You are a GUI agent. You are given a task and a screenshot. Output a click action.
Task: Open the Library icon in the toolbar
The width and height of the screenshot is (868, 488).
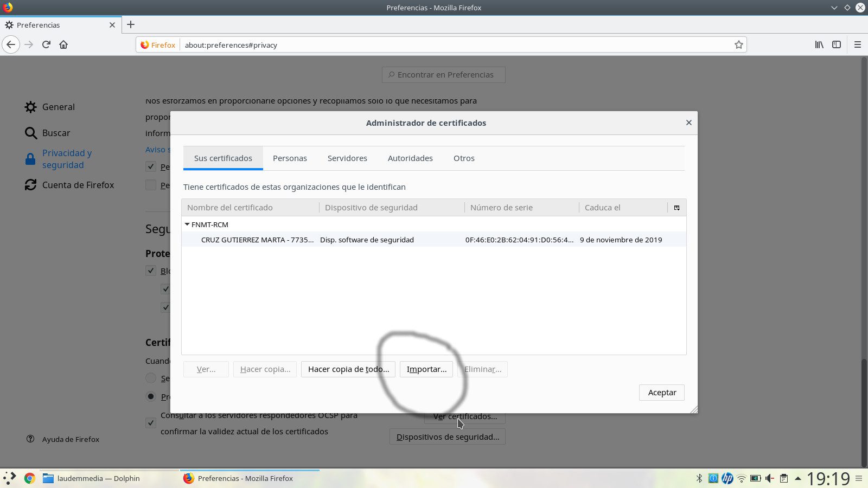pyautogui.click(x=819, y=44)
